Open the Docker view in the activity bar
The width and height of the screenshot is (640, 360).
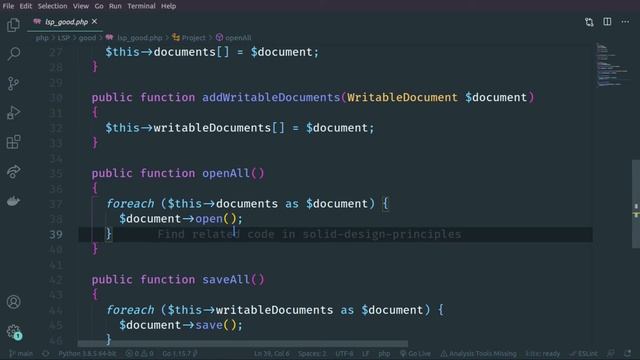13,201
